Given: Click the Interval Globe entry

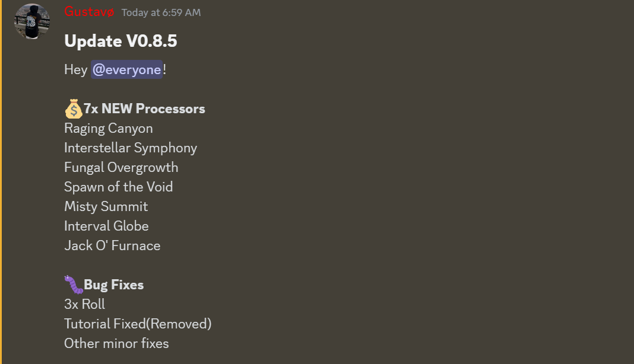Looking at the screenshot, I should (106, 226).
